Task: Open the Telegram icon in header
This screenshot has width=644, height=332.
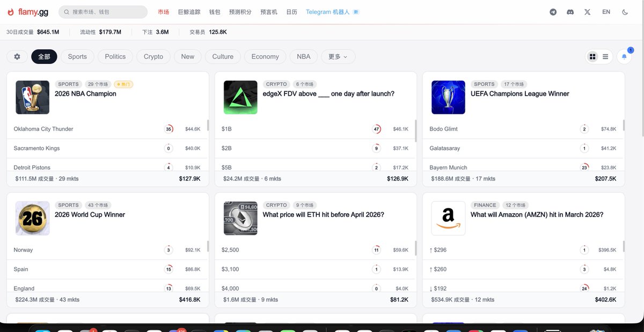Action: click(x=553, y=12)
